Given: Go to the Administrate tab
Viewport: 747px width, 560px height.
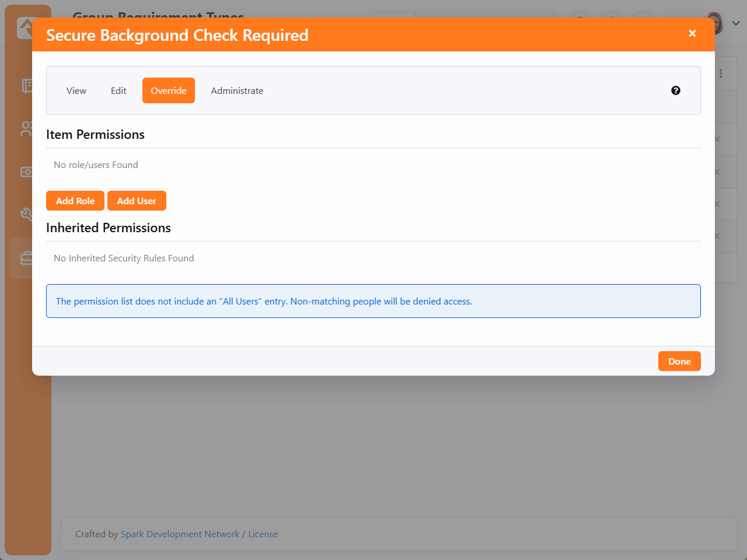Looking at the screenshot, I should [237, 91].
